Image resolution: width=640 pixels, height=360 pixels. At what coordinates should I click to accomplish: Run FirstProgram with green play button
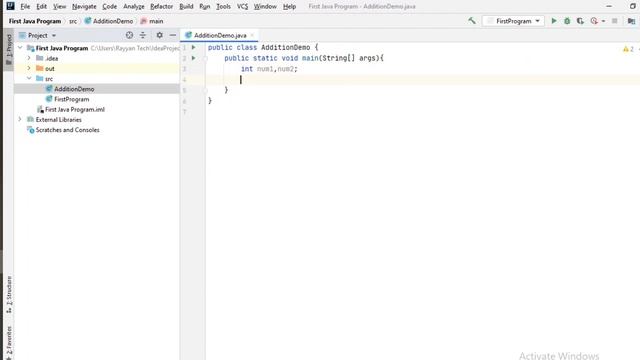click(554, 21)
